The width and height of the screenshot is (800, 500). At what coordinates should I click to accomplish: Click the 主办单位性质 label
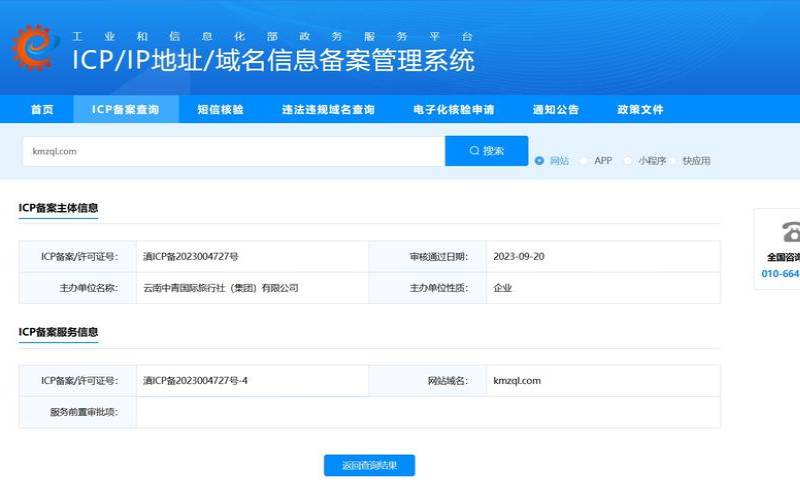pos(439,288)
